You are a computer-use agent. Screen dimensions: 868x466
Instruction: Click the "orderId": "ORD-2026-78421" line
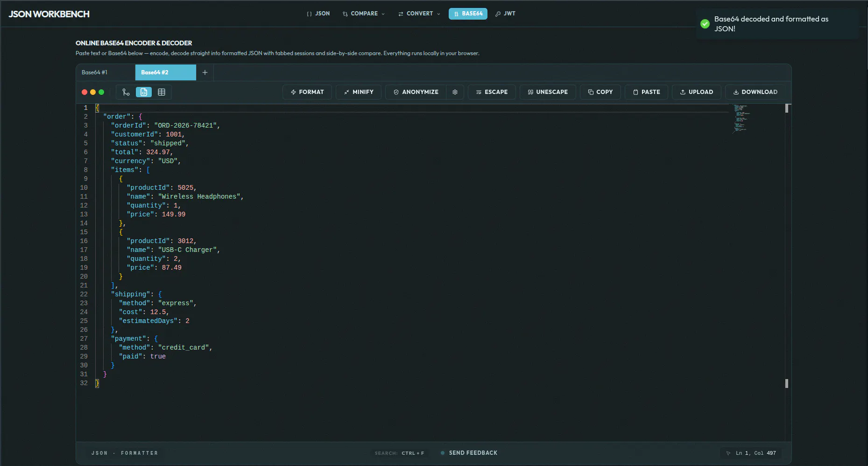tap(165, 125)
